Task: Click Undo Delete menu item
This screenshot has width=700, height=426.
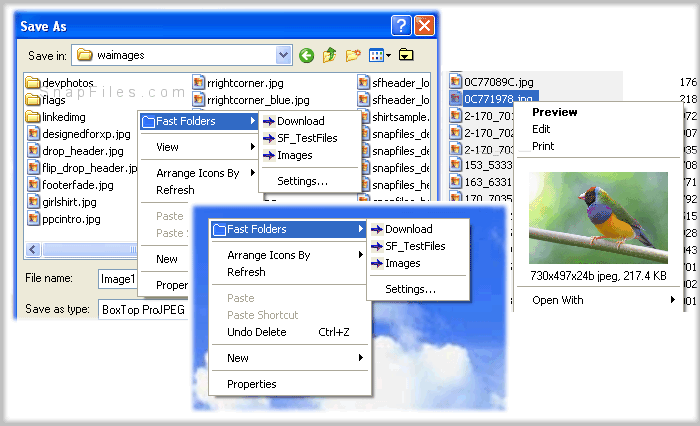Action: [x=288, y=332]
